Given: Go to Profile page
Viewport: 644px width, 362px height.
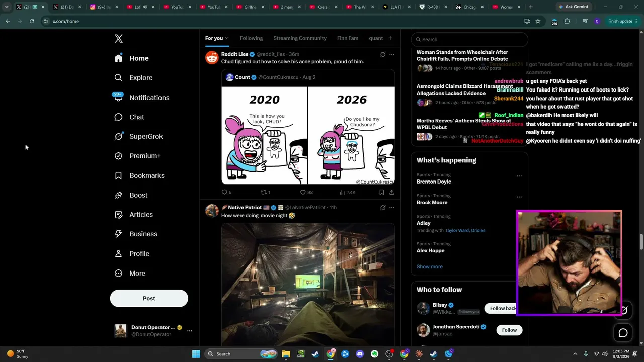Looking at the screenshot, I should pos(132,254).
